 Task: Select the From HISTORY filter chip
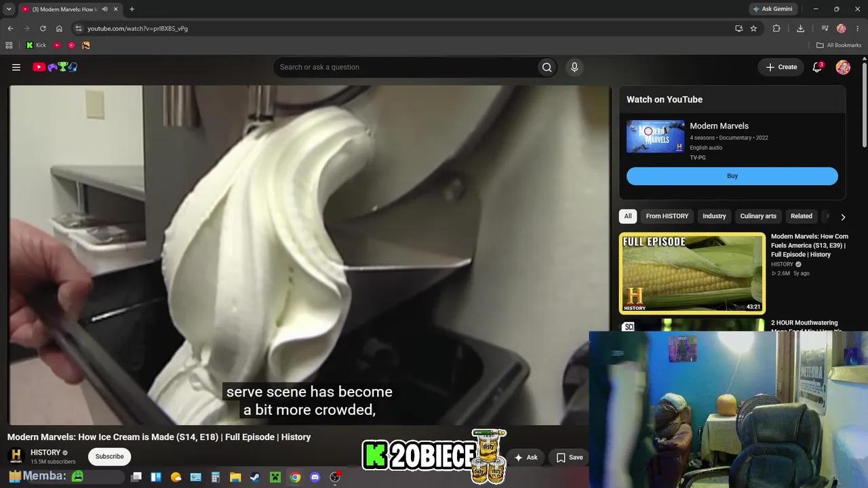[x=667, y=216]
